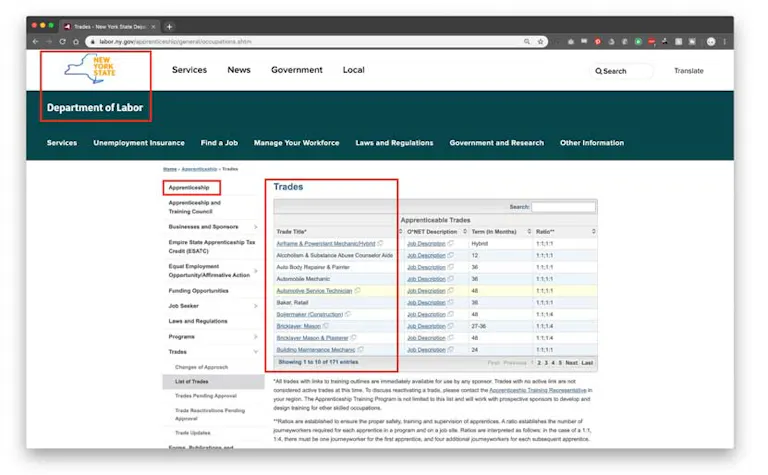
Task: Open the Government top navigation item
Action: click(x=296, y=71)
